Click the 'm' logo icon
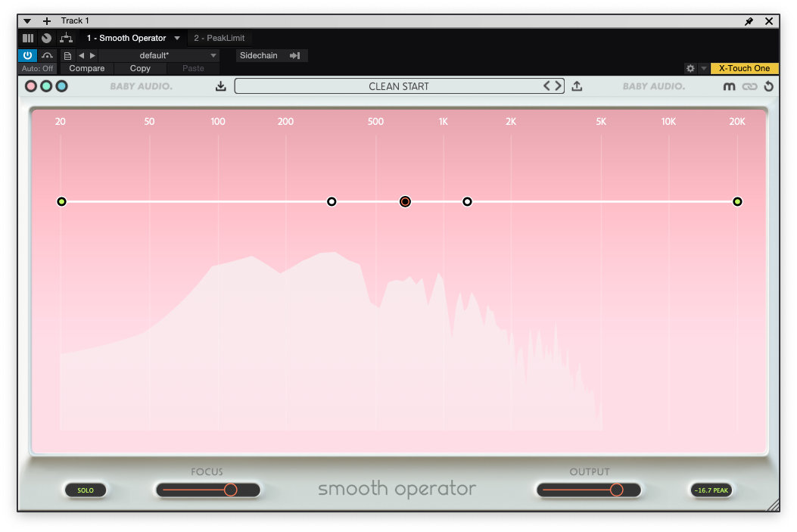This screenshot has width=797, height=532. tap(729, 86)
